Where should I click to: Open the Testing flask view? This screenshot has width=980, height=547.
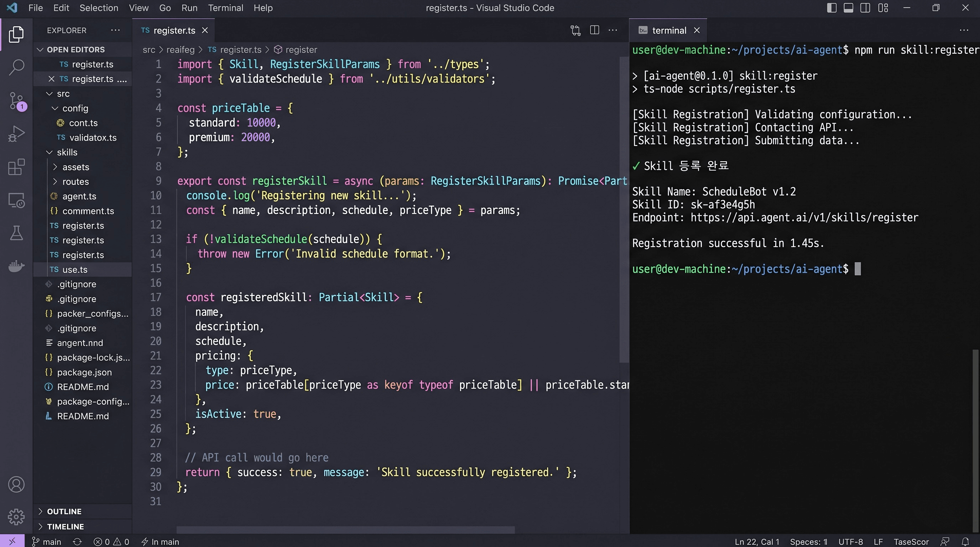pyautogui.click(x=16, y=233)
